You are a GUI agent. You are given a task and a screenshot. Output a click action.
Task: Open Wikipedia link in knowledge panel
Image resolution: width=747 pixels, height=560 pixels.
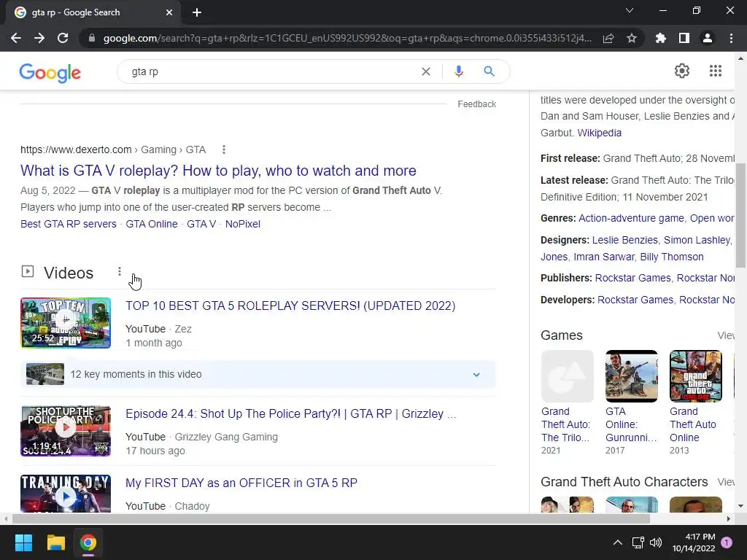coord(600,133)
